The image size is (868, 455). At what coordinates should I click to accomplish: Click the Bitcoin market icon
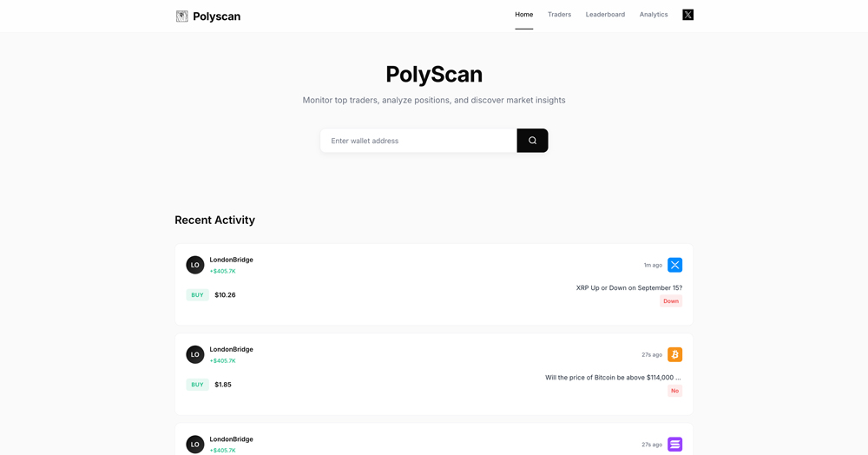click(674, 355)
